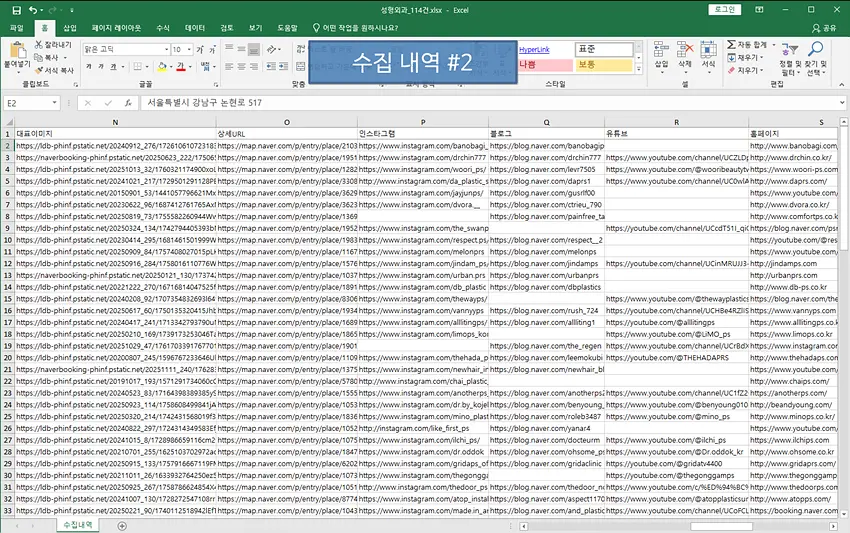This screenshot has width=850, height=533.
Task: Undo the last action
Action: [x=33, y=10]
